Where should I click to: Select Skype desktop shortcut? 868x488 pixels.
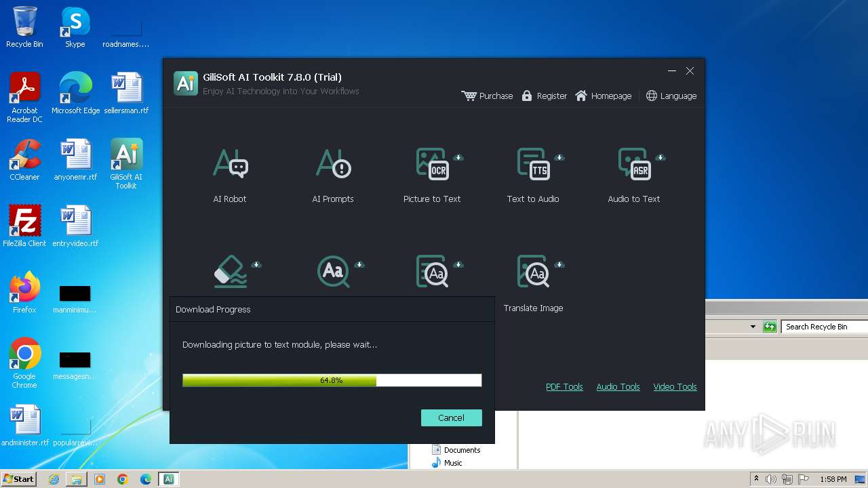(75, 27)
